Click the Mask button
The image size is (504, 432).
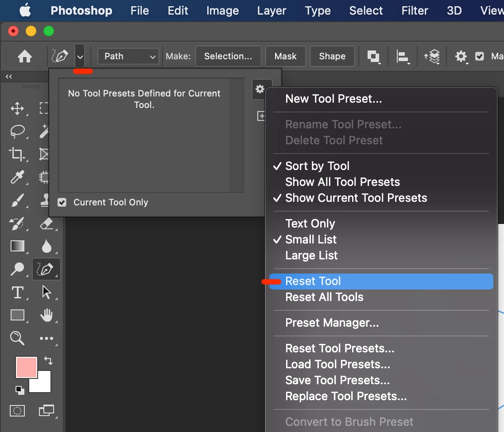click(x=285, y=56)
